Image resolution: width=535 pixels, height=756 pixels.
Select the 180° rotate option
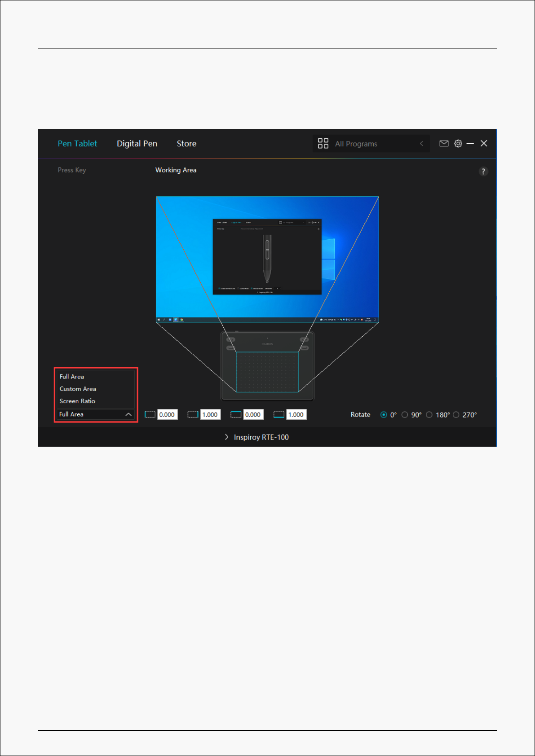pos(429,415)
